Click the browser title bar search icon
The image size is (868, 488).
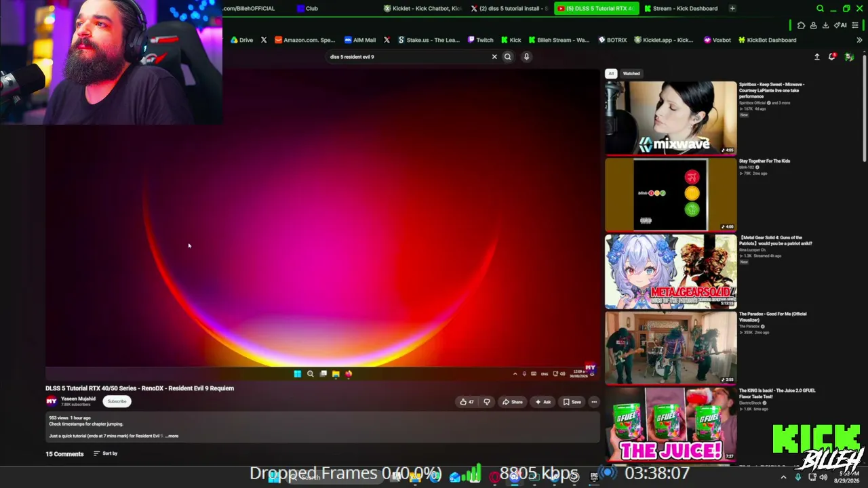[x=820, y=8]
